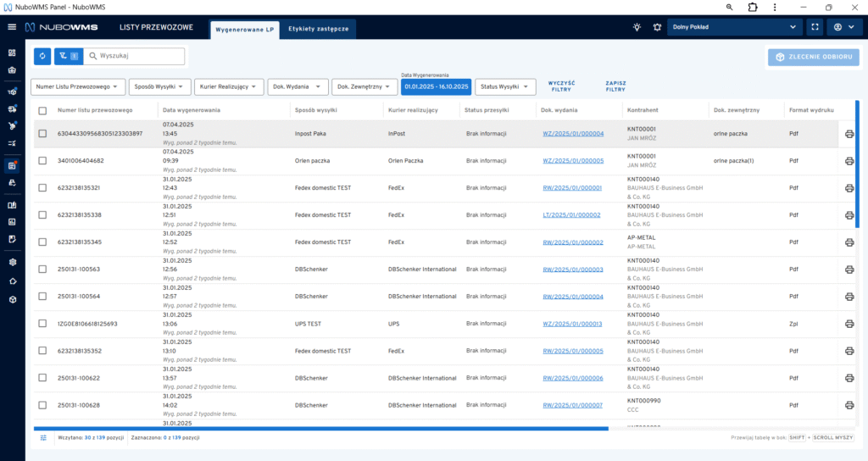Open the Dolny Pokład warehouse selector
Viewport: 868px width, 461px height.
(x=734, y=27)
